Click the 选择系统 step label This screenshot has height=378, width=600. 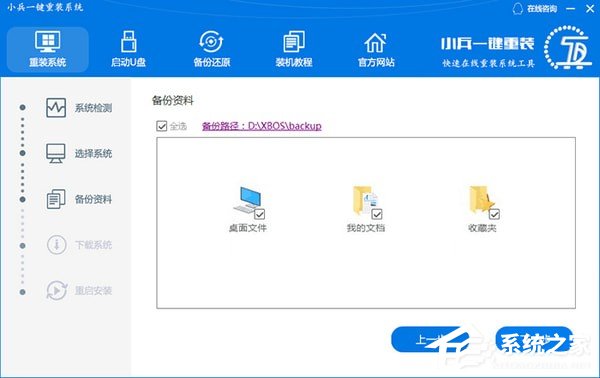tap(93, 154)
